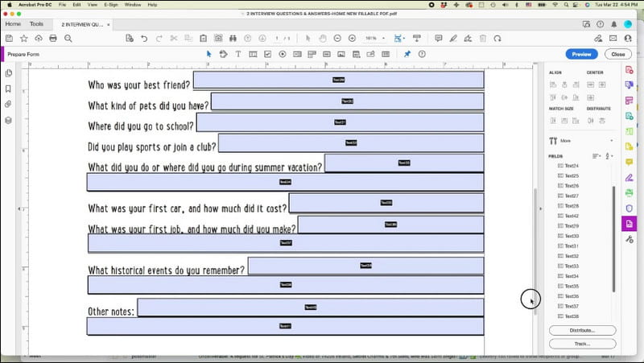Click the Text26 form field for best friend
This screenshot has height=363, width=644.
pos(338,80)
